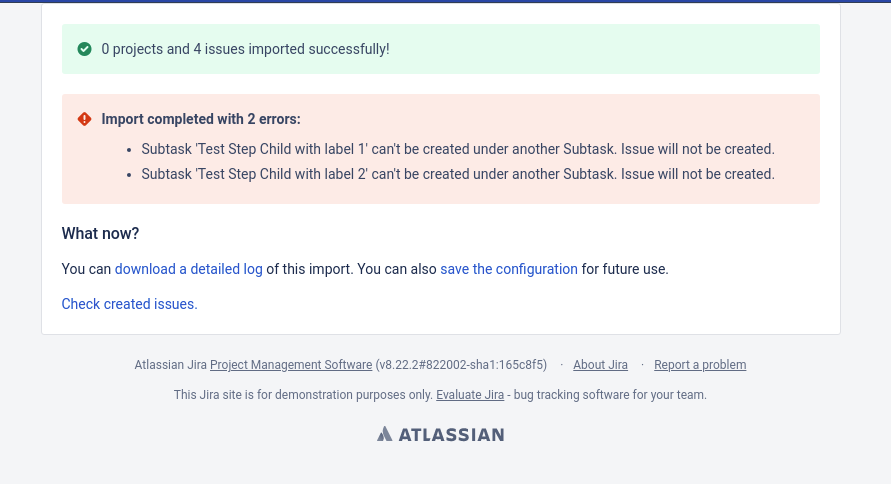Click the issues imported successfully message
The height and width of the screenshot is (484, 891).
pos(245,49)
